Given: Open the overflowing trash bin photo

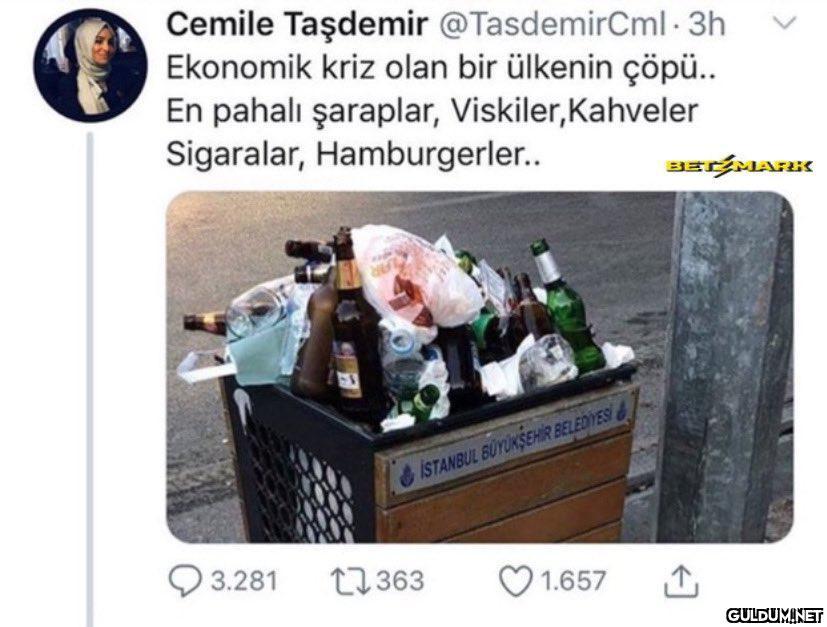Looking at the screenshot, I should click(479, 367).
